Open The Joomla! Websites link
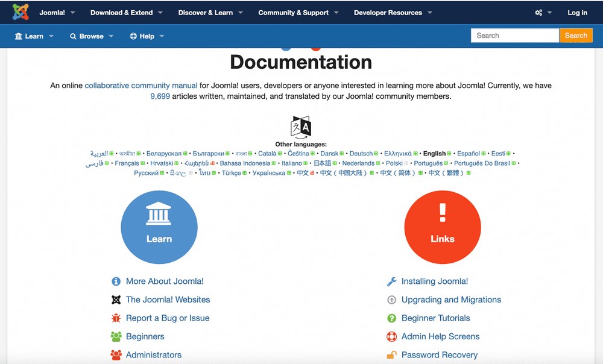 pos(168,300)
